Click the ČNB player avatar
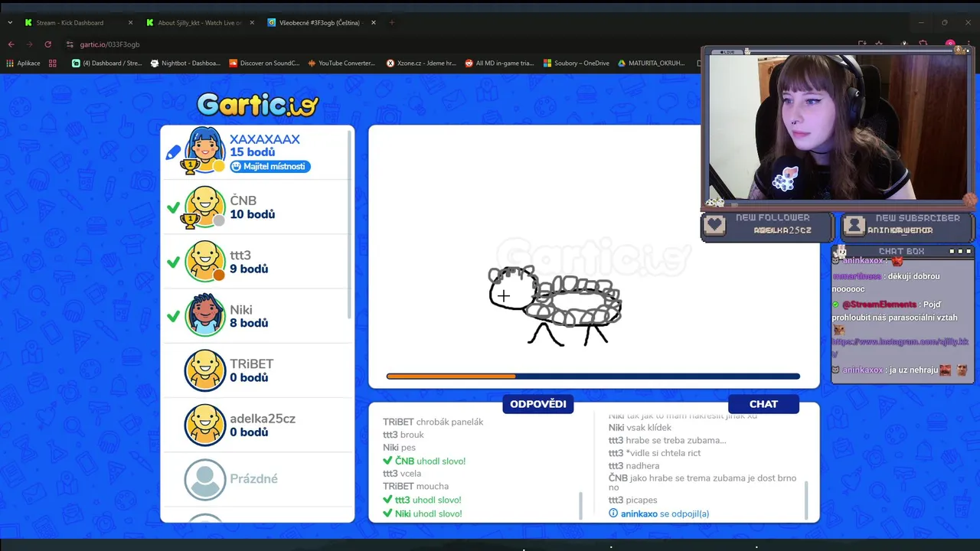Screen dimensions: 980x551 click(205, 207)
